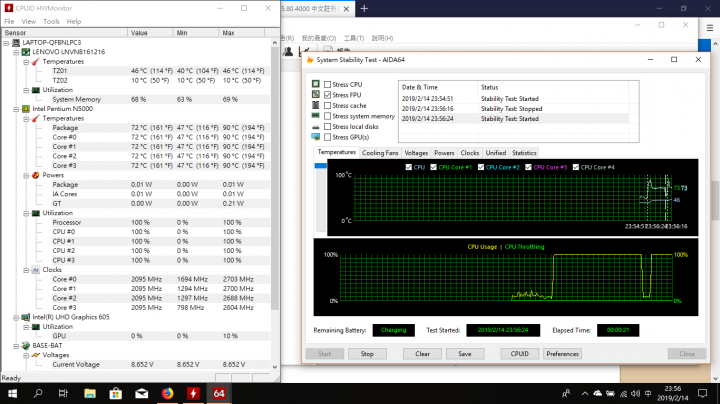Screen dimensions: 720x404
Task: Click the Value column header
Action: coord(151,33)
